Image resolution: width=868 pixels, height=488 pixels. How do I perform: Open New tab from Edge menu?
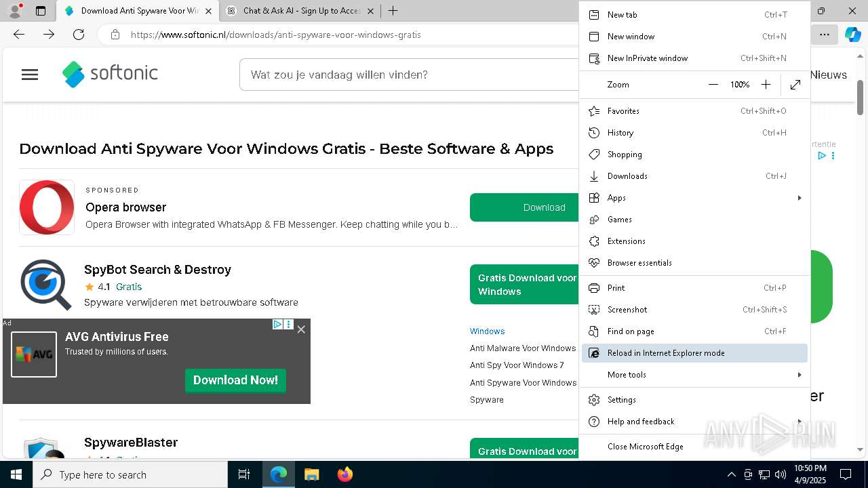[x=694, y=15]
